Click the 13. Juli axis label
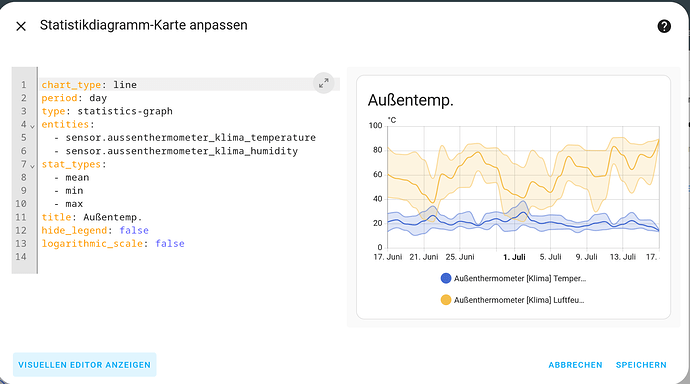This screenshot has height=384, width=690. (x=623, y=257)
